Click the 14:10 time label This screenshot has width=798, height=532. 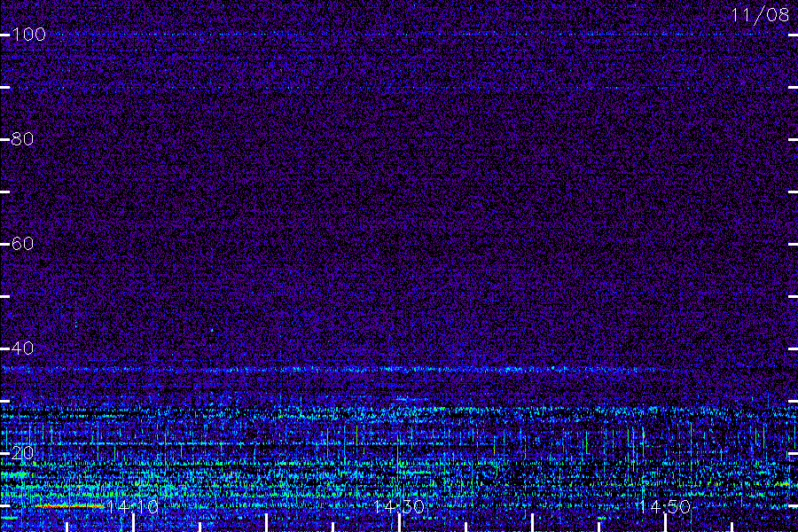tap(133, 506)
